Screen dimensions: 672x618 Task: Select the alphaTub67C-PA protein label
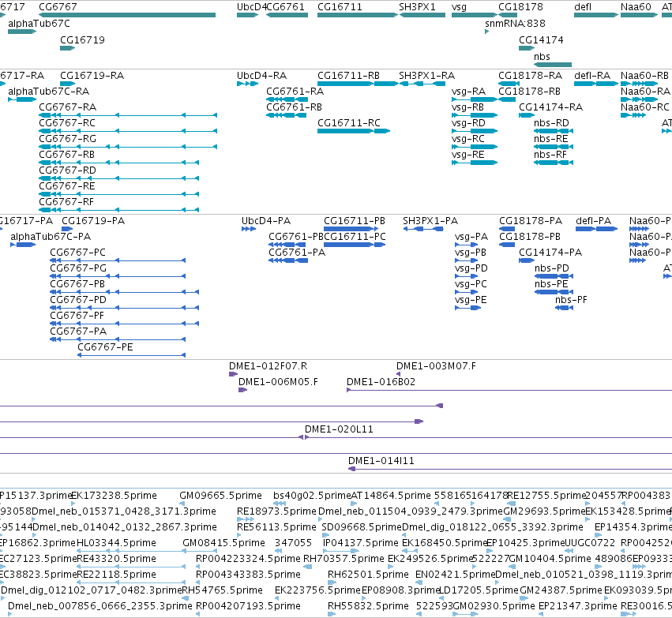tap(51, 237)
